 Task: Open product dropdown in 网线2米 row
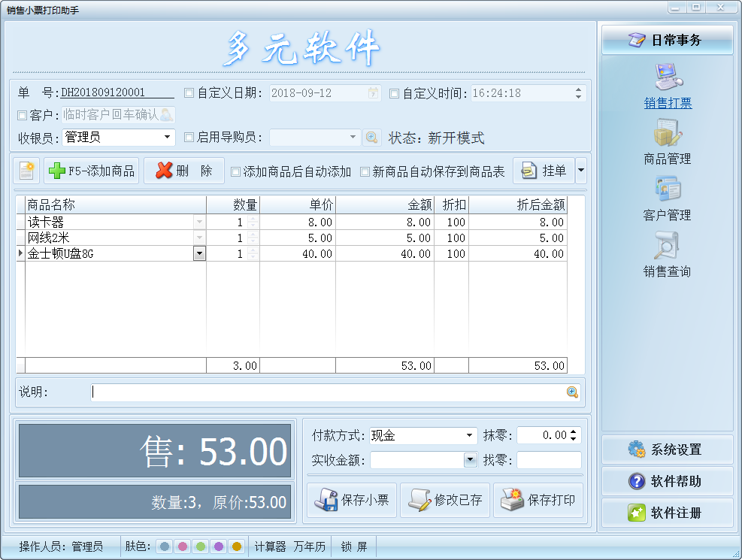point(200,238)
